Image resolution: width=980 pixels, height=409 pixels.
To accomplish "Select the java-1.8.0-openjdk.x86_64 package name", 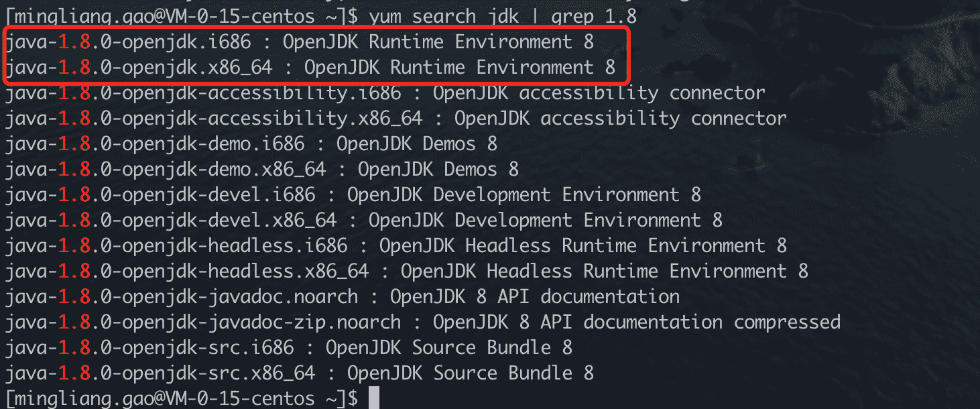I will coord(139,68).
